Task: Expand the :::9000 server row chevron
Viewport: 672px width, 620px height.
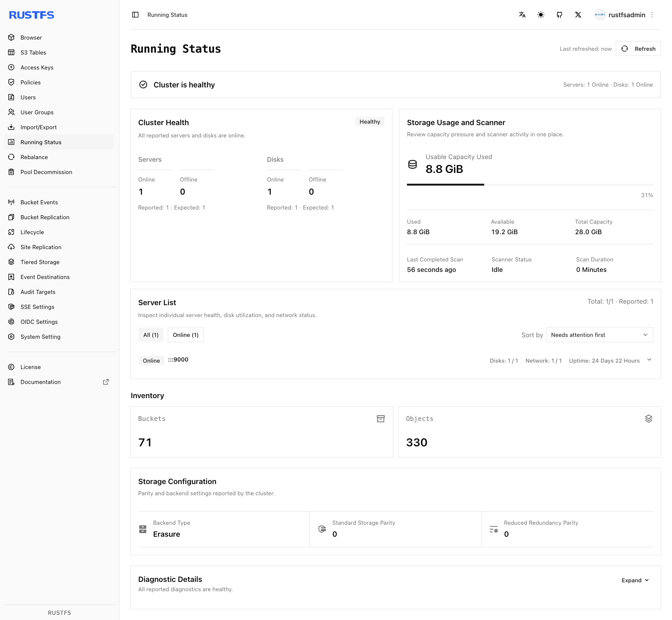Action: tap(649, 360)
